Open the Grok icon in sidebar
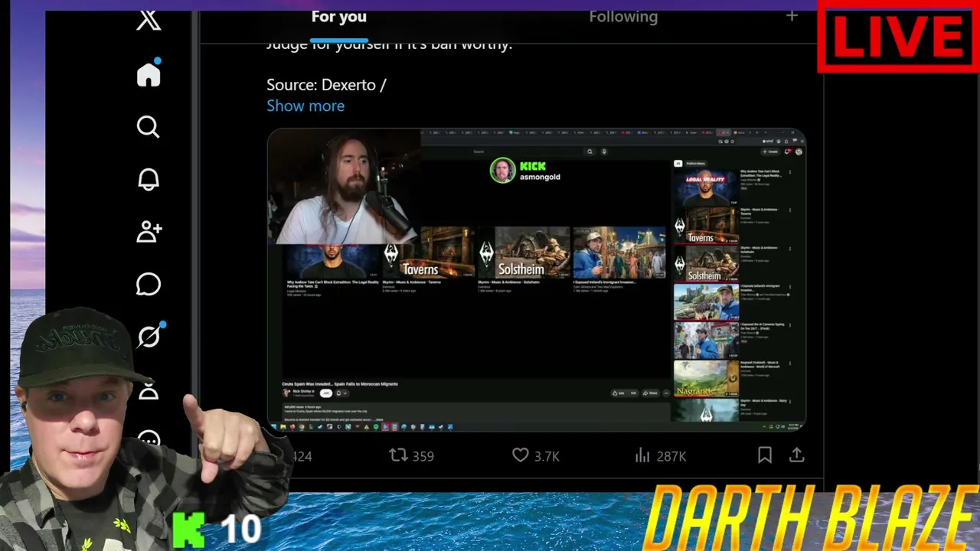Image resolution: width=980 pixels, height=551 pixels. (149, 337)
